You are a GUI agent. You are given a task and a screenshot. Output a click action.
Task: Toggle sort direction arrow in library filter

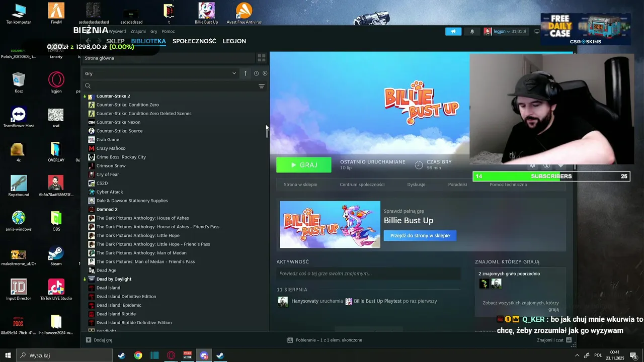246,73
